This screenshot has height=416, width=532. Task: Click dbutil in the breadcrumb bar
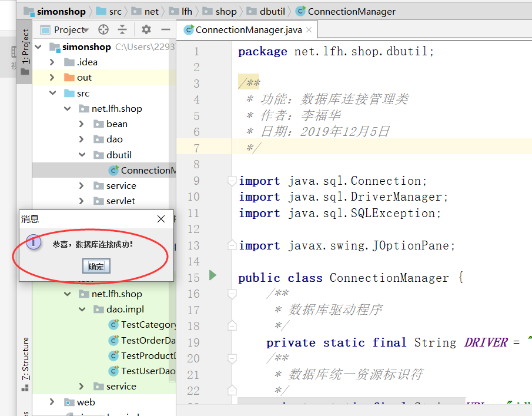click(x=272, y=12)
